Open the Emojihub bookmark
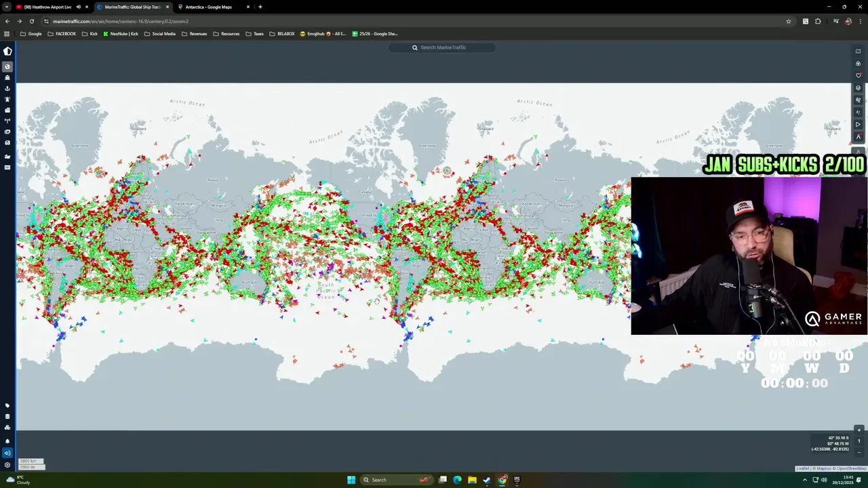868x488 pixels. click(323, 34)
